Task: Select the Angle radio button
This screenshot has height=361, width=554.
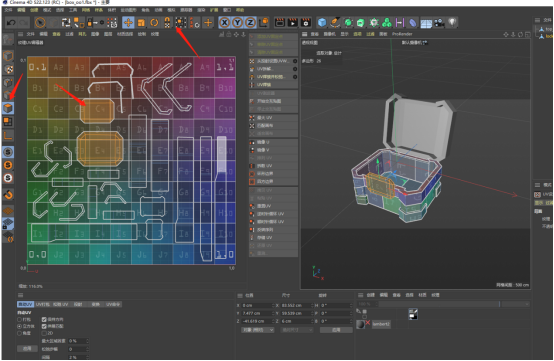Action: click(19, 333)
